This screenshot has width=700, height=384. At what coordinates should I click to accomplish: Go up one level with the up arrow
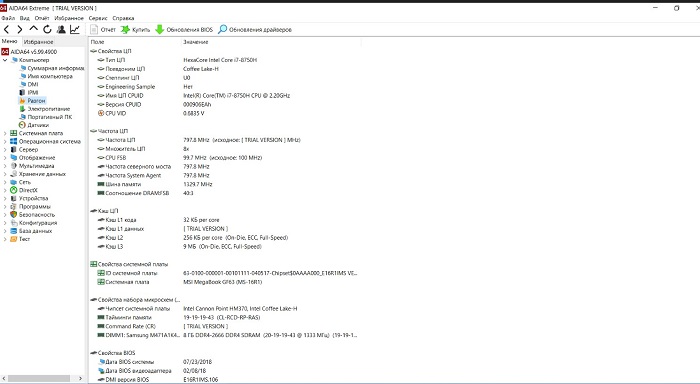point(33,29)
